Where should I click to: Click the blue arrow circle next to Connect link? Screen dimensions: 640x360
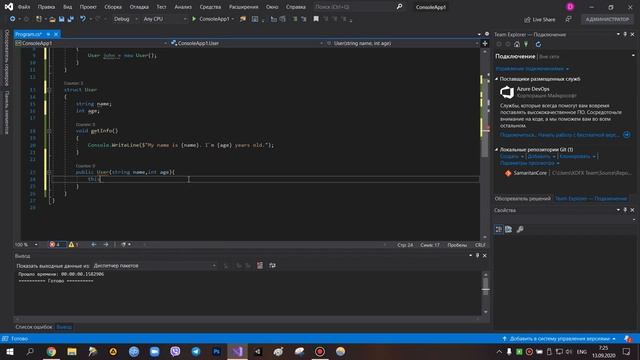[627, 135]
